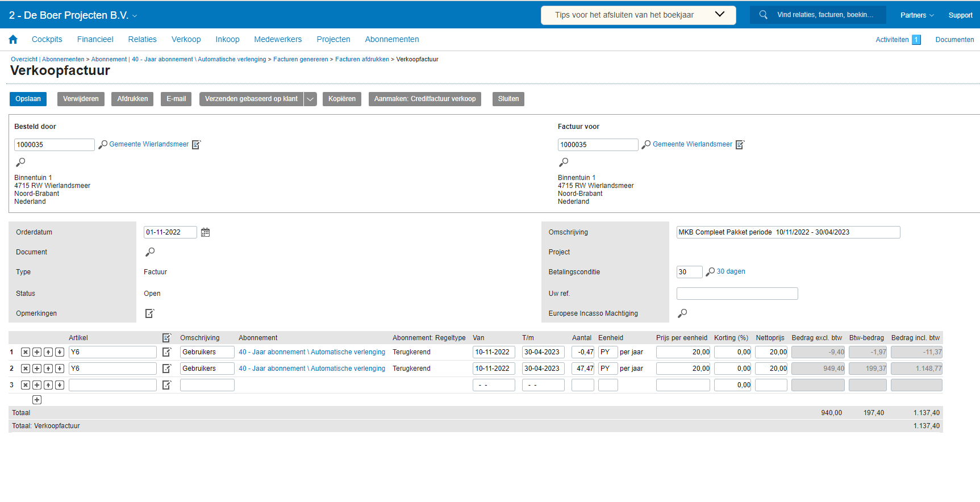Open the Financieel menu

coord(95,39)
